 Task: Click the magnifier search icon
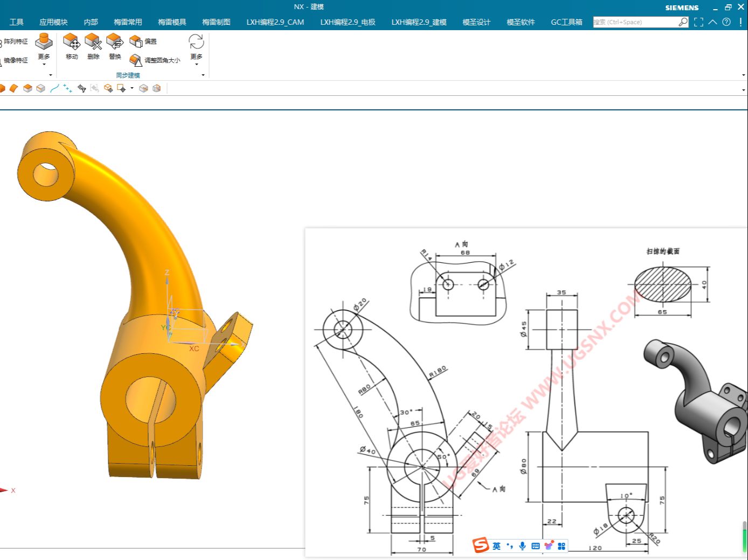coord(683,22)
